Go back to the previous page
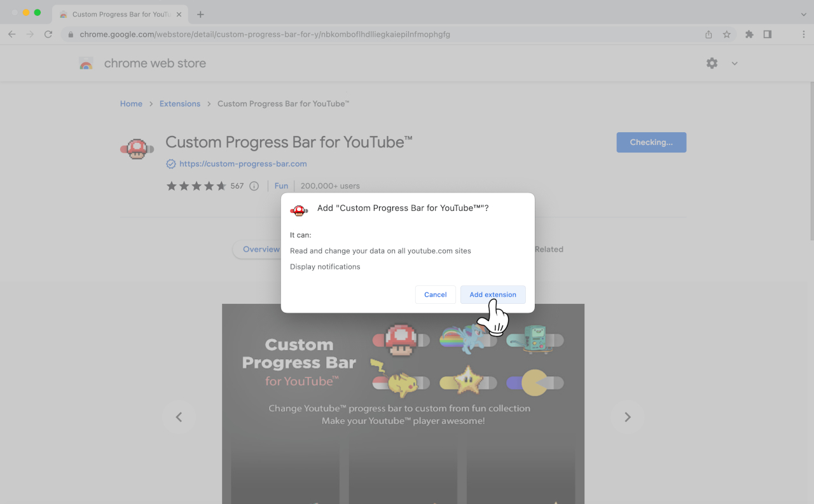This screenshot has width=814, height=504. [11, 34]
